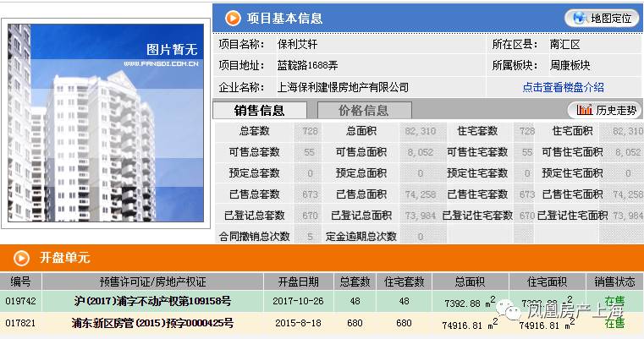Click the globe icon in 地图定位
Screen dimensions: 644x339
(579, 18)
